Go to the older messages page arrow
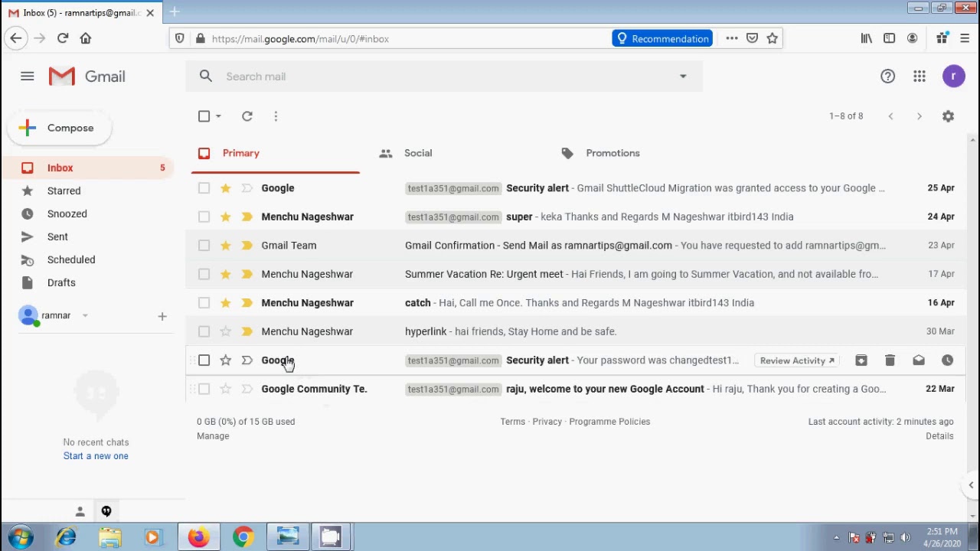The height and width of the screenshot is (551, 980). tap(920, 116)
